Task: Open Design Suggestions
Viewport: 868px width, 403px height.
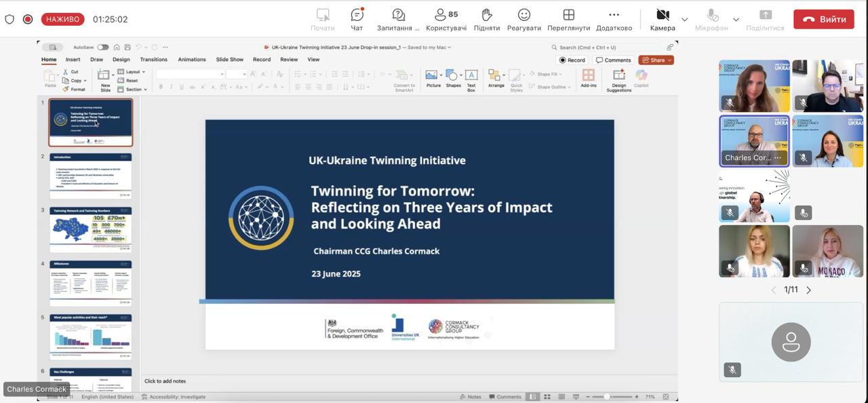Action: [618, 80]
